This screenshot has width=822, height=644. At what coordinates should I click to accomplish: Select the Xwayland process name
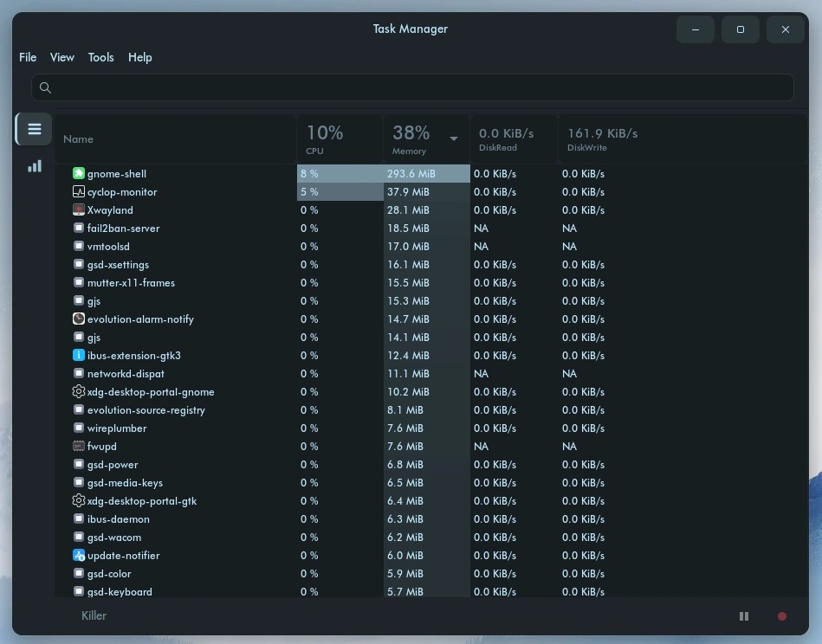point(110,210)
